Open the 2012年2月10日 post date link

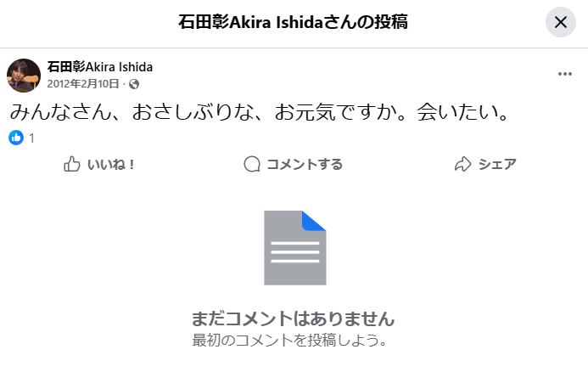point(83,84)
